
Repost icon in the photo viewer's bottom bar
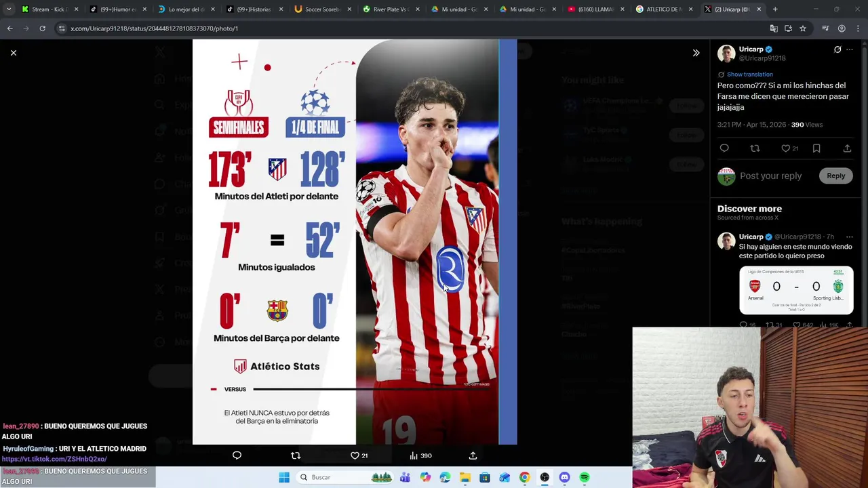coord(296,455)
